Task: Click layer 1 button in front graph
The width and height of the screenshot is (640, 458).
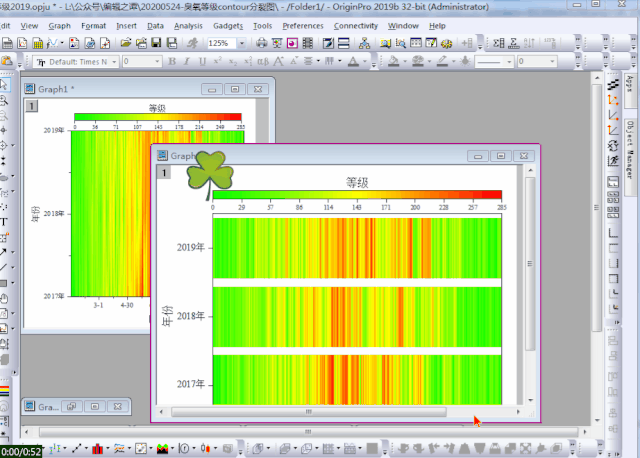Action: pyautogui.click(x=162, y=173)
